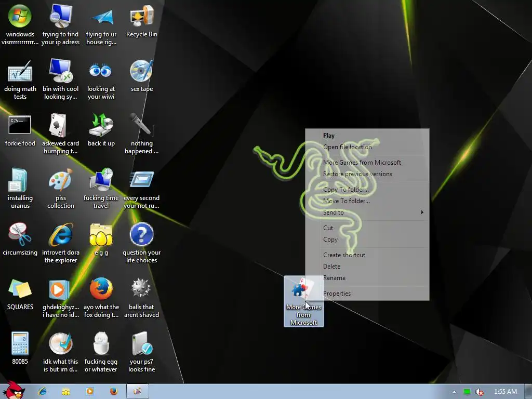Select the 'piss collection' paint palette icon
This screenshot has height=399, width=532.
(60, 189)
